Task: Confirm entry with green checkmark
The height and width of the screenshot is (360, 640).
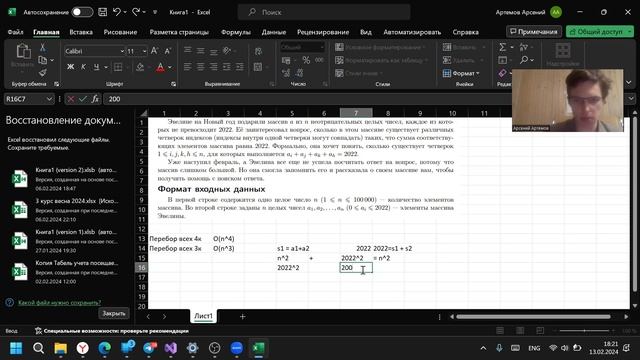Action: point(82,99)
